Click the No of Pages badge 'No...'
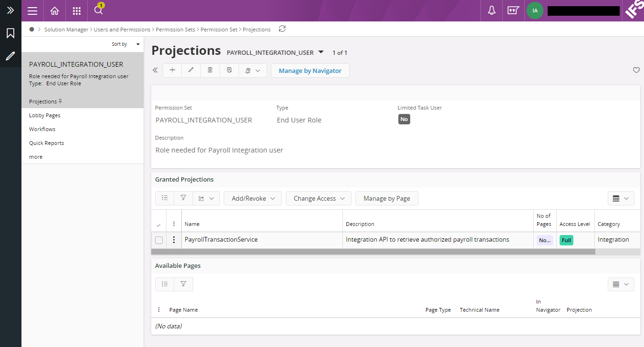The height and width of the screenshot is (347, 644). [545, 240]
